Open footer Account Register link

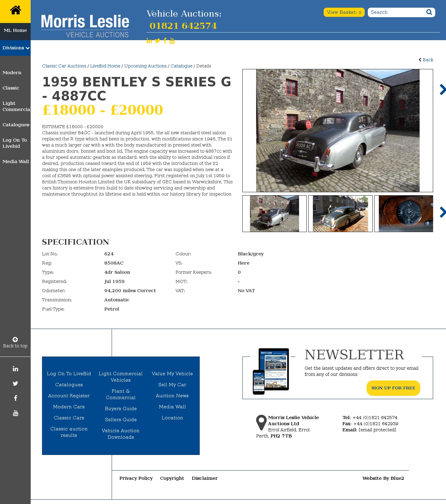[69, 396]
